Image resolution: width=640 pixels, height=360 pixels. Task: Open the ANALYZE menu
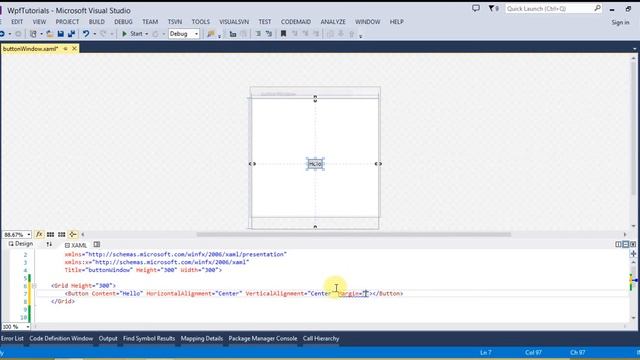tap(333, 22)
